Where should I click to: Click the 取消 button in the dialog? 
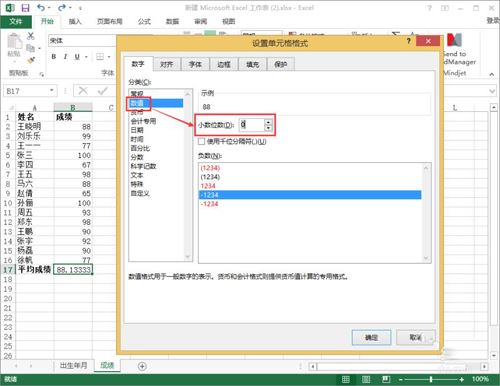pyautogui.click(x=416, y=337)
